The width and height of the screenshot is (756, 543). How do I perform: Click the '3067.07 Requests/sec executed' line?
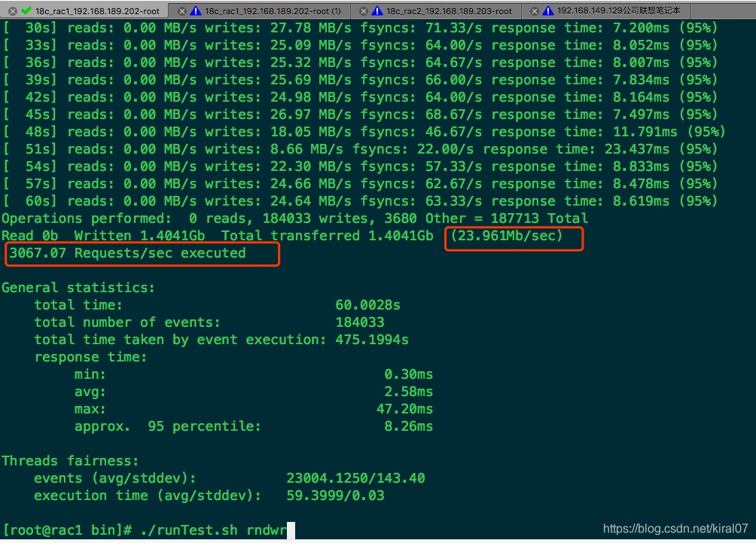(128, 253)
